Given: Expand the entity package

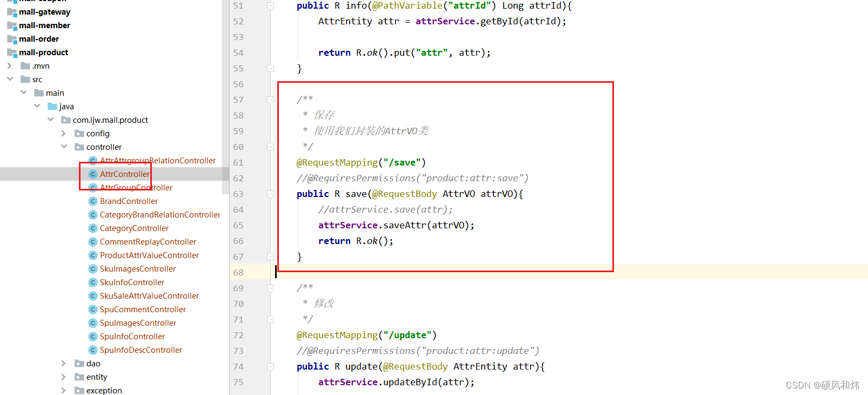Looking at the screenshot, I should click(x=64, y=377).
